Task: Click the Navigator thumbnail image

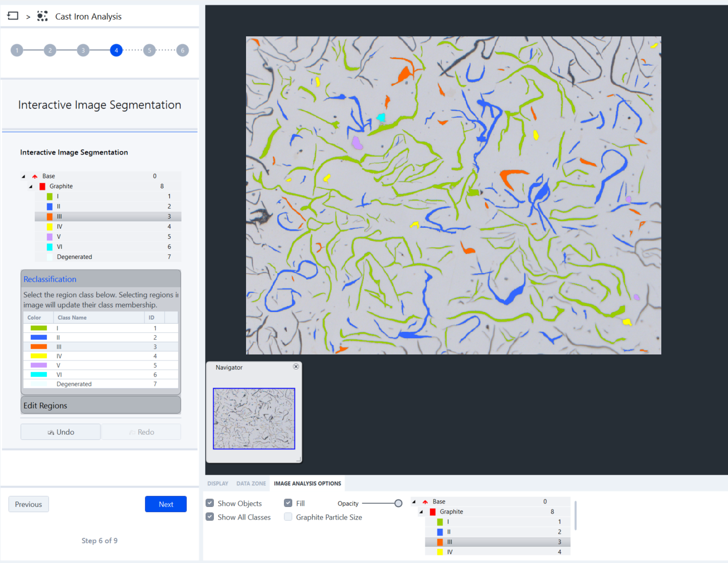Action: tap(254, 419)
